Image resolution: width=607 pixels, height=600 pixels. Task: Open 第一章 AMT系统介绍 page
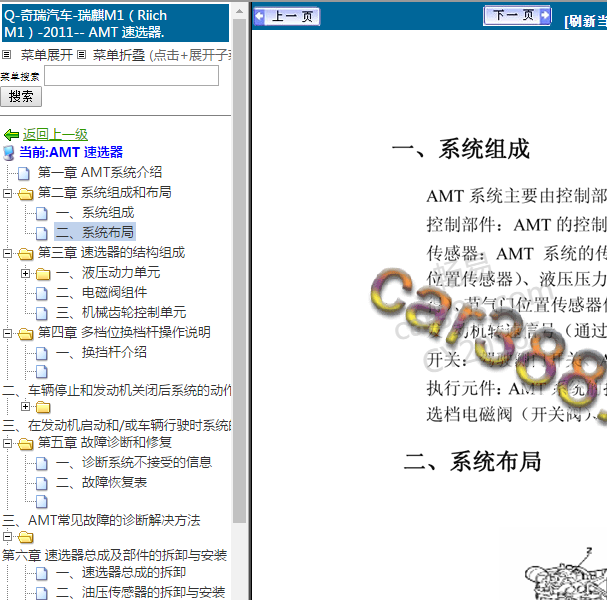99,172
